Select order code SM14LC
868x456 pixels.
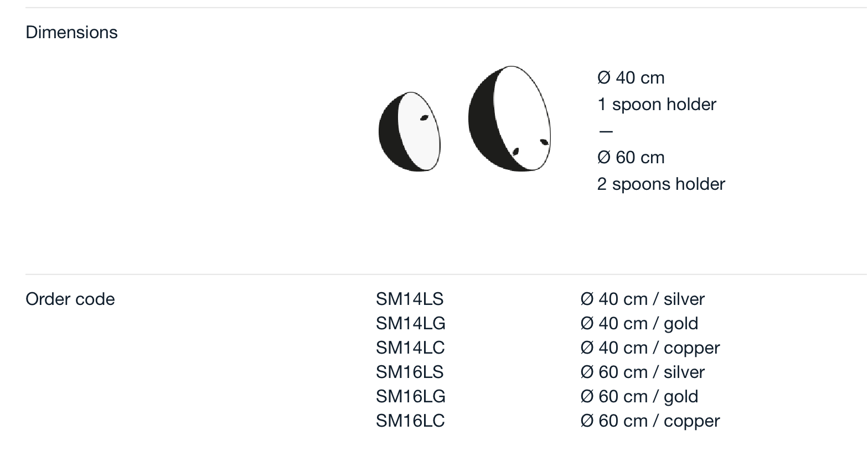410,348
